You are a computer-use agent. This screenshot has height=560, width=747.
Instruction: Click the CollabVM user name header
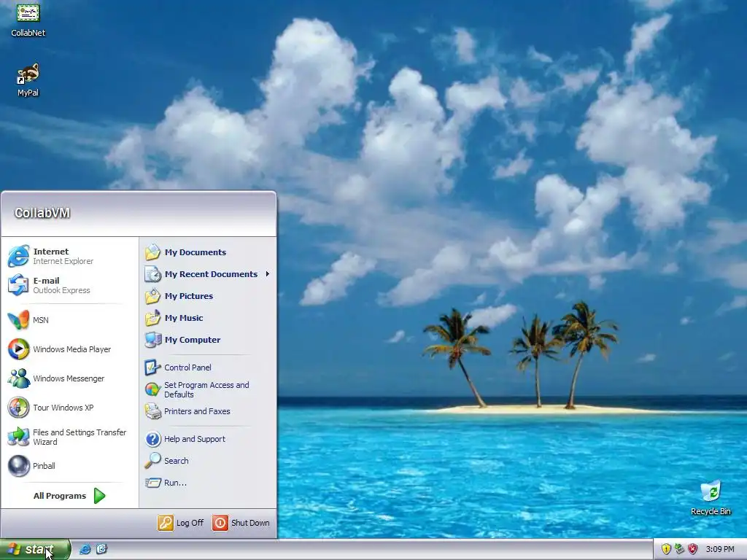click(42, 213)
